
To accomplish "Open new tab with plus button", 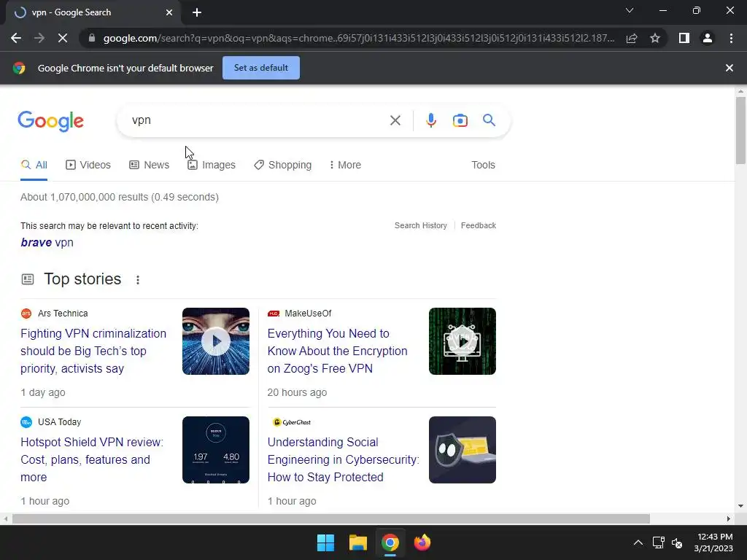I will [x=197, y=12].
